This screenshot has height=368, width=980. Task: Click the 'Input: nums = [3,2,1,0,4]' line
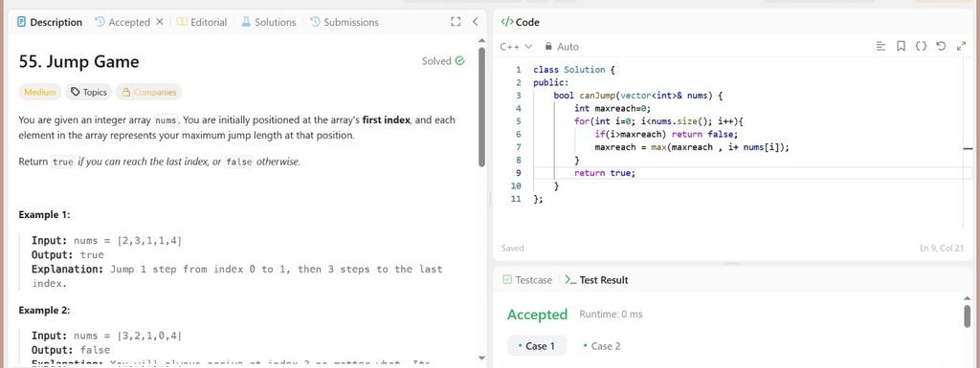(106, 336)
